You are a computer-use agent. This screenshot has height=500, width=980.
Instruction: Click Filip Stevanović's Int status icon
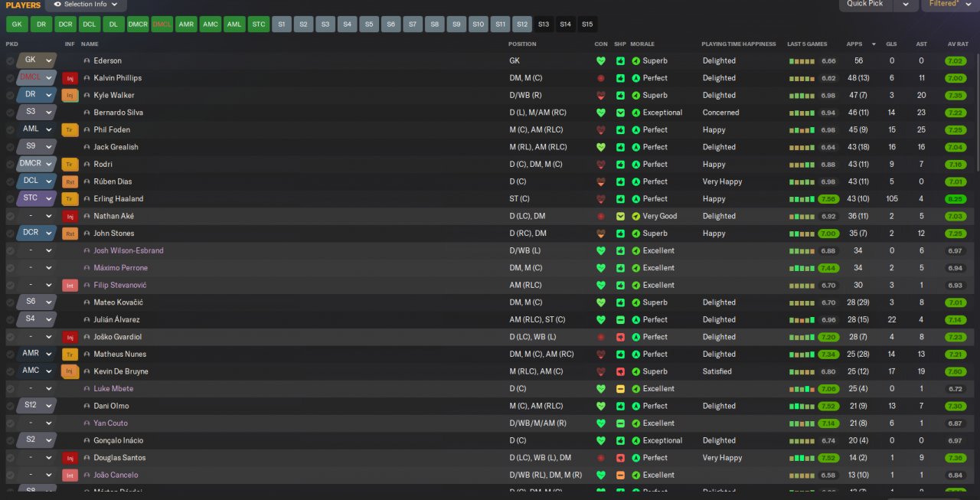tap(70, 285)
